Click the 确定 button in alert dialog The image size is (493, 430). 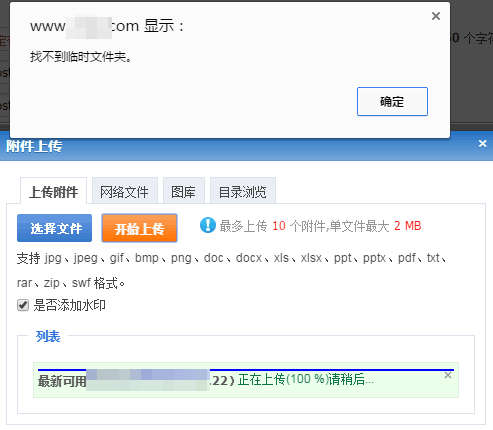[x=392, y=102]
